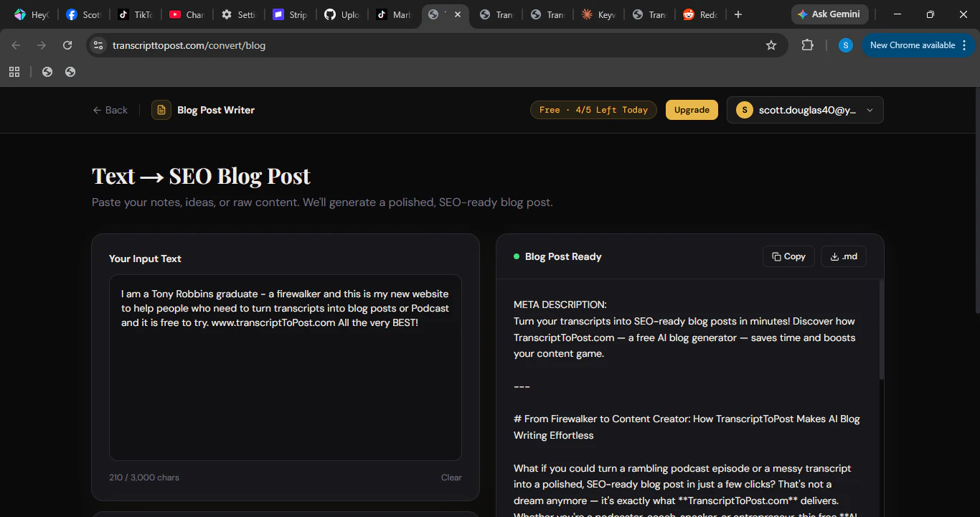Open second globe bookmark in bookmarks bar
The height and width of the screenshot is (517, 980).
pos(70,72)
